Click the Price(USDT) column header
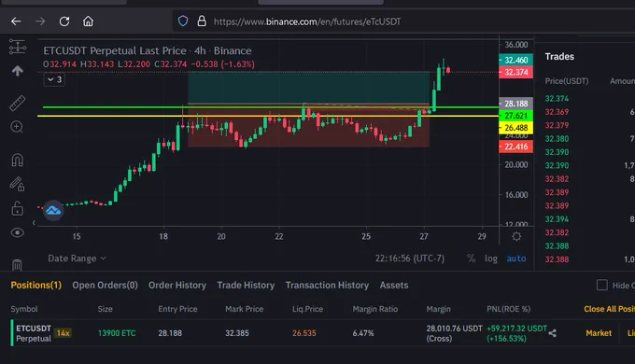Viewport: 635px width, 364px height. click(x=567, y=81)
